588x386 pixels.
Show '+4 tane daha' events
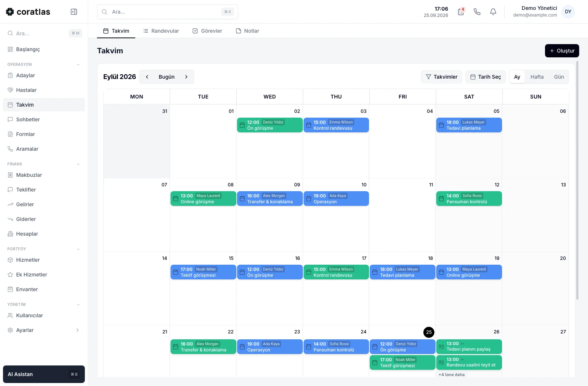coord(451,375)
